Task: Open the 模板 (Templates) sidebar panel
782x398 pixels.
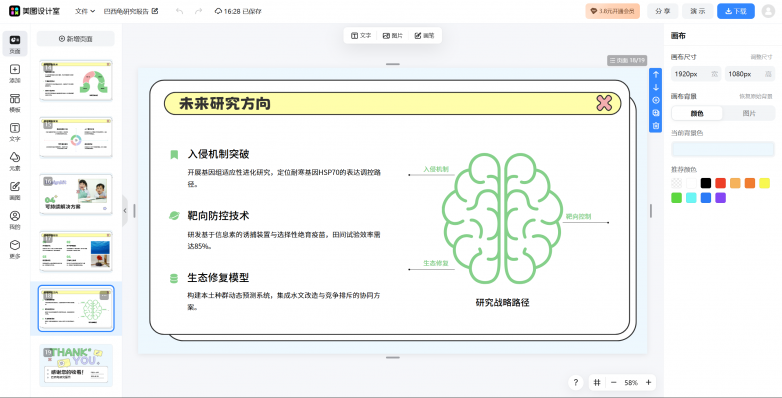Action: coord(15,103)
